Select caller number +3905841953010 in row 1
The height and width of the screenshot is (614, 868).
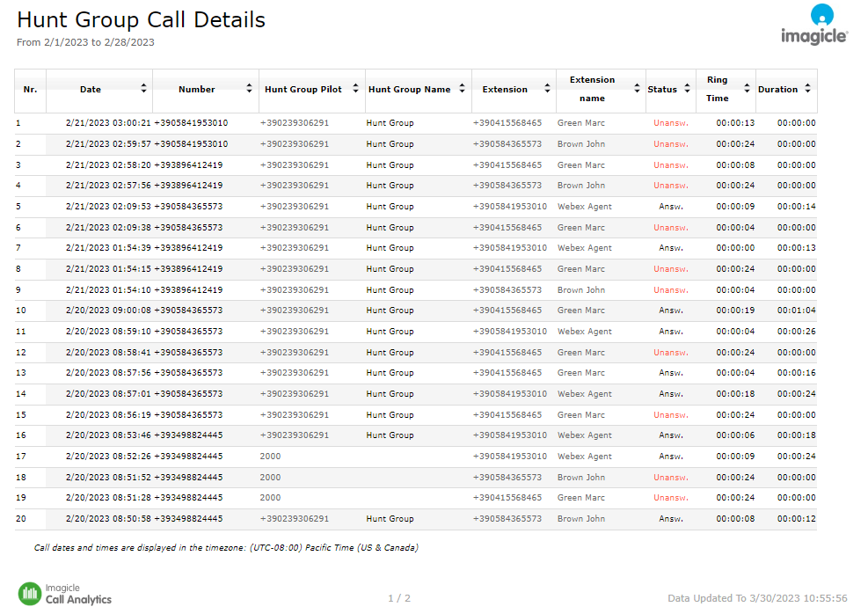pos(191,123)
